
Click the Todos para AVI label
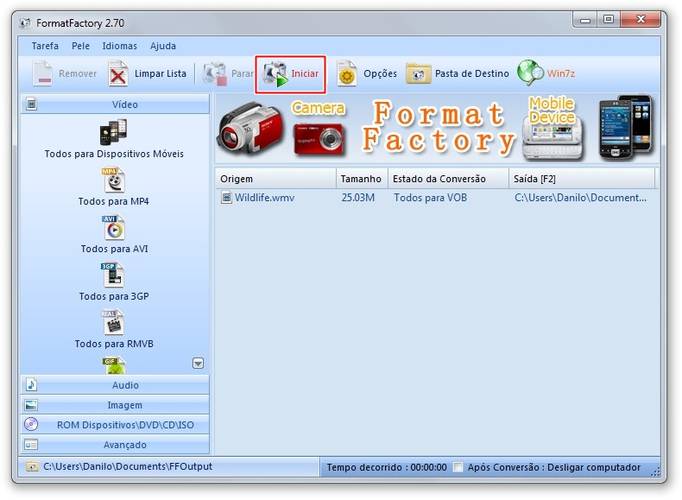(x=114, y=249)
